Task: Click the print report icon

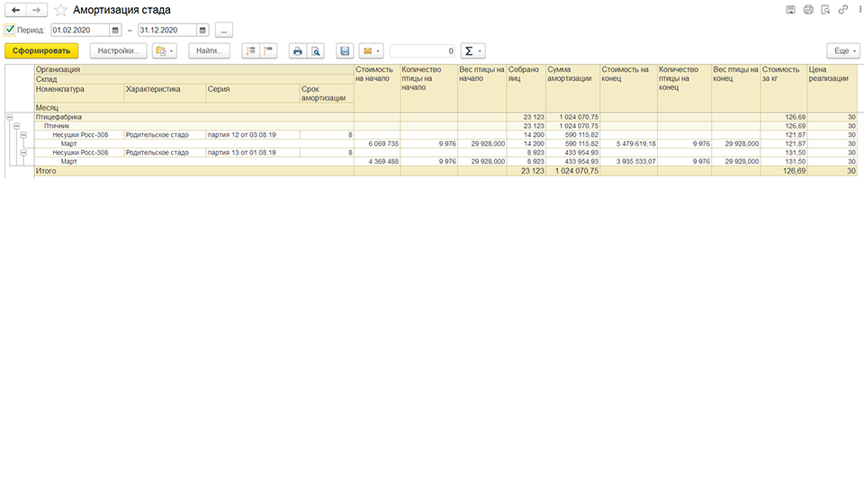Action: click(x=298, y=50)
